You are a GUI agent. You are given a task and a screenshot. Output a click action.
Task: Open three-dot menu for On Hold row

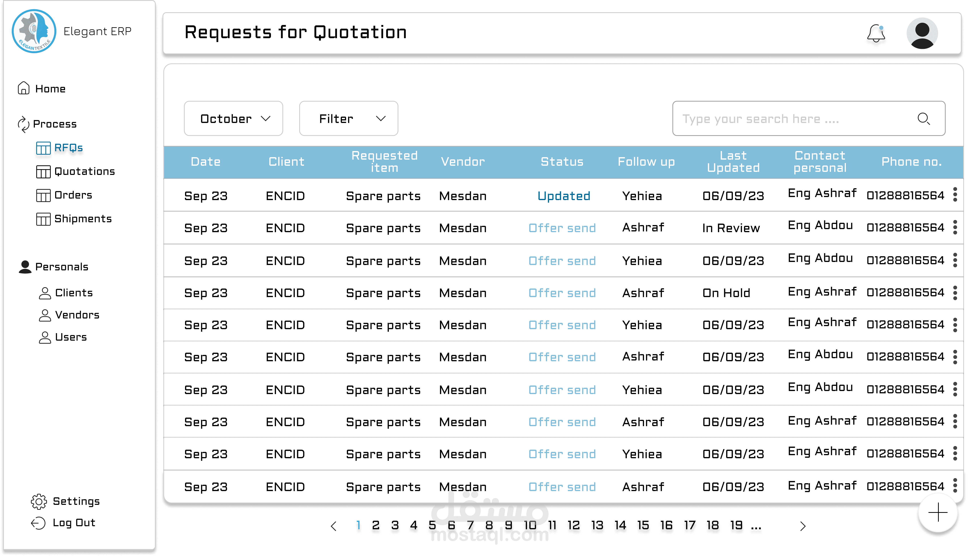pyautogui.click(x=955, y=293)
